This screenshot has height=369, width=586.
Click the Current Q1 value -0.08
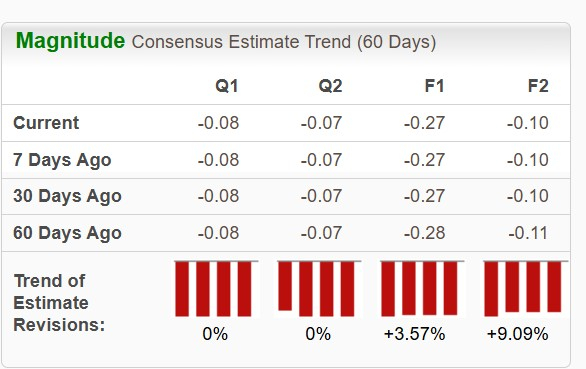click(x=218, y=123)
